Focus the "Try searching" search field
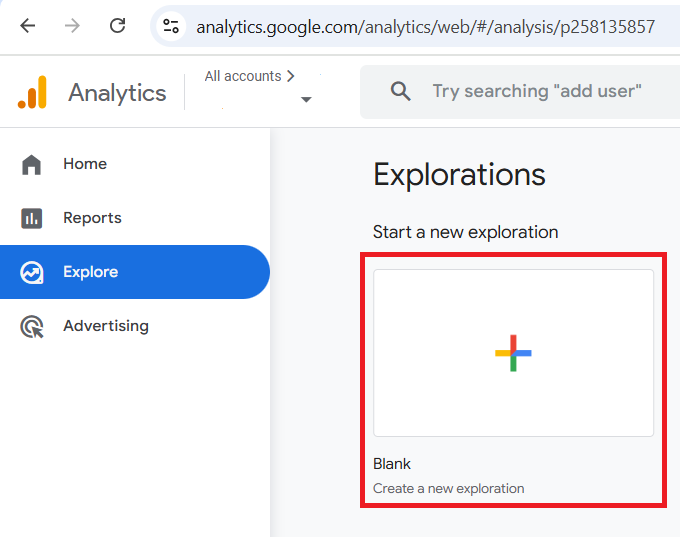 536,92
